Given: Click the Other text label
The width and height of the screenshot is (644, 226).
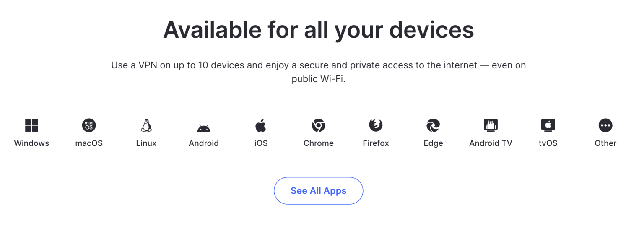Looking at the screenshot, I should (605, 143).
